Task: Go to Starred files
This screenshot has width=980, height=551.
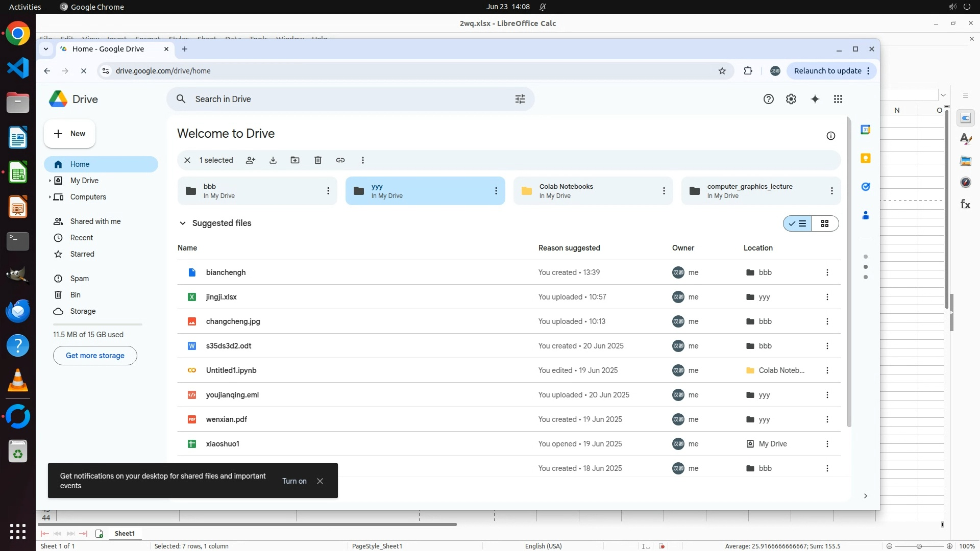Action: [x=82, y=254]
